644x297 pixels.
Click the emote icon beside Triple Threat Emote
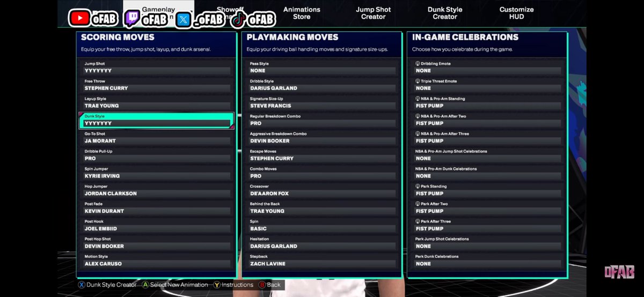(x=418, y=81)
